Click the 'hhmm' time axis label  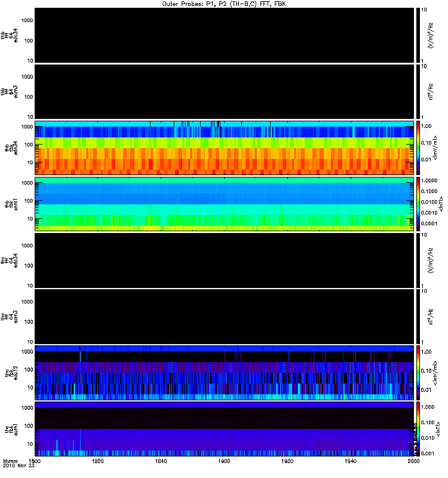pos(10,461)
